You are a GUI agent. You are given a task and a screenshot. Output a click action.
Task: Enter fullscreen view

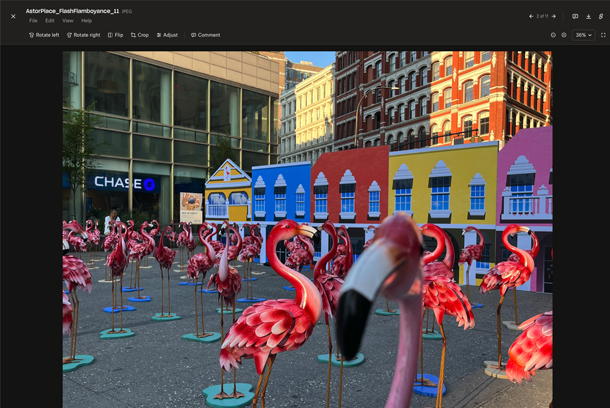coord(603,35)
